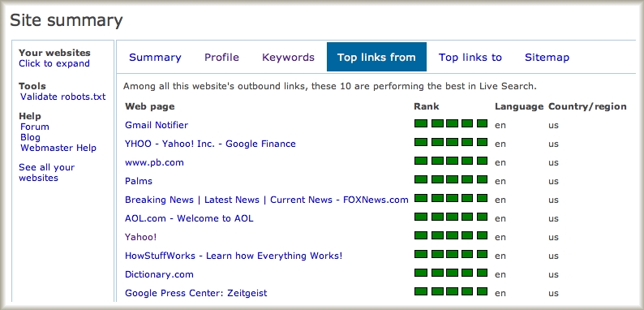Open Google Press Center: Zeitgeist link
The image size is (644, 310).
point(196,293)
